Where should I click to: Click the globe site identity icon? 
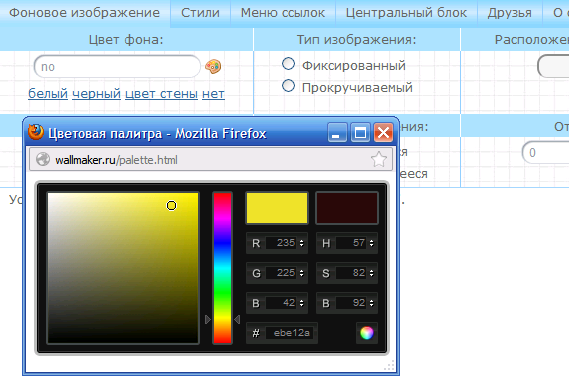(43, 159)
